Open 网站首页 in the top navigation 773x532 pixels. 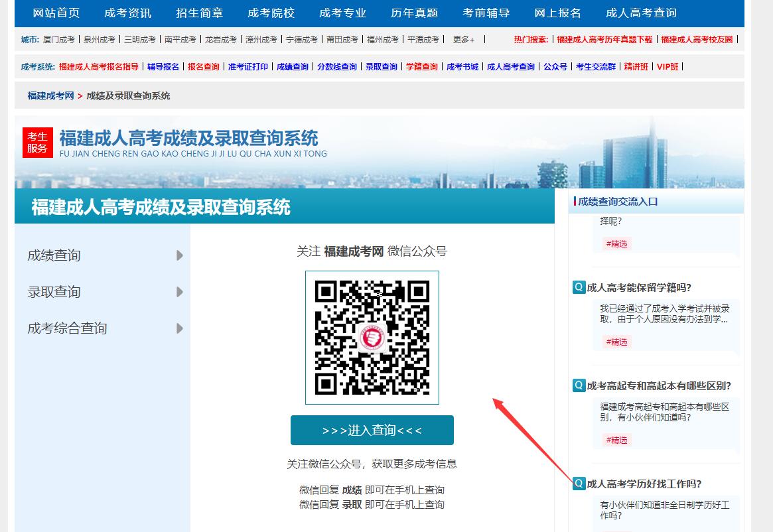point(56,13)
